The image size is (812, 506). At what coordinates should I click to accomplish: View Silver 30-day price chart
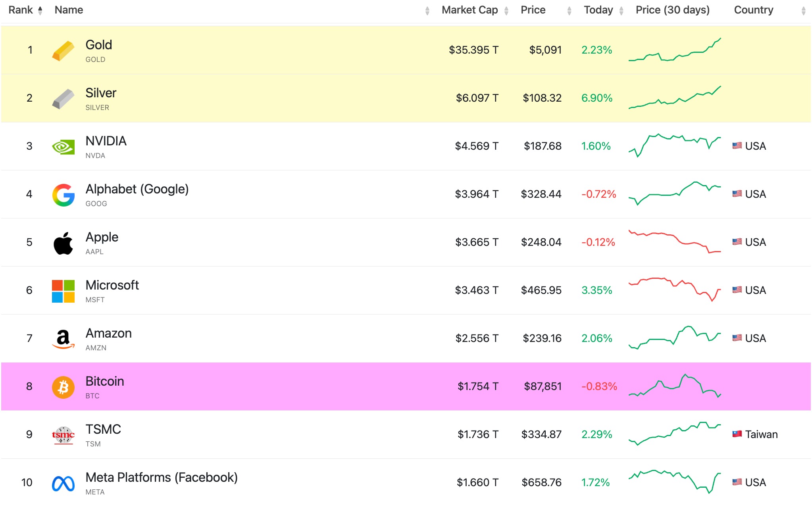[x=675, y=97]
